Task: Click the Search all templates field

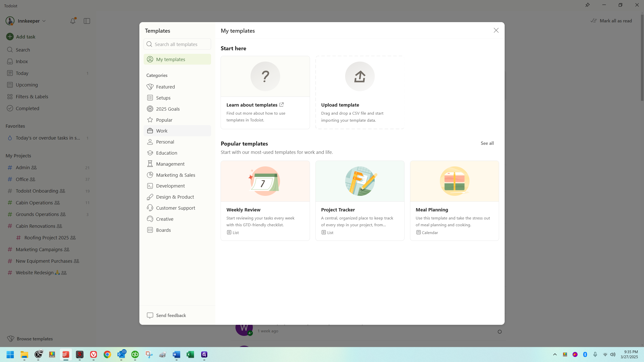Action: pyautogui.click(x=177, y=44)
